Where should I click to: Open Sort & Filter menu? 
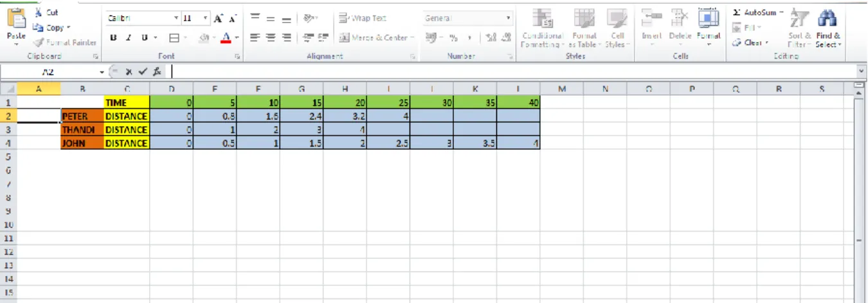(799, 28)
